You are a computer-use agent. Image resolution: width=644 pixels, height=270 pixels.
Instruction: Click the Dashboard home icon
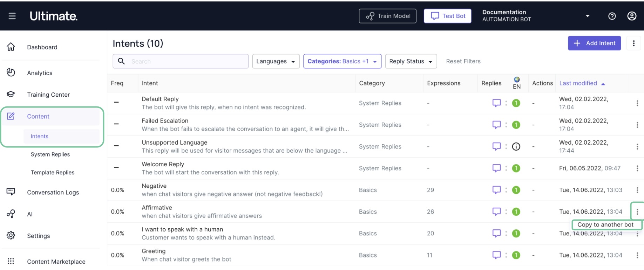point(11,47)
